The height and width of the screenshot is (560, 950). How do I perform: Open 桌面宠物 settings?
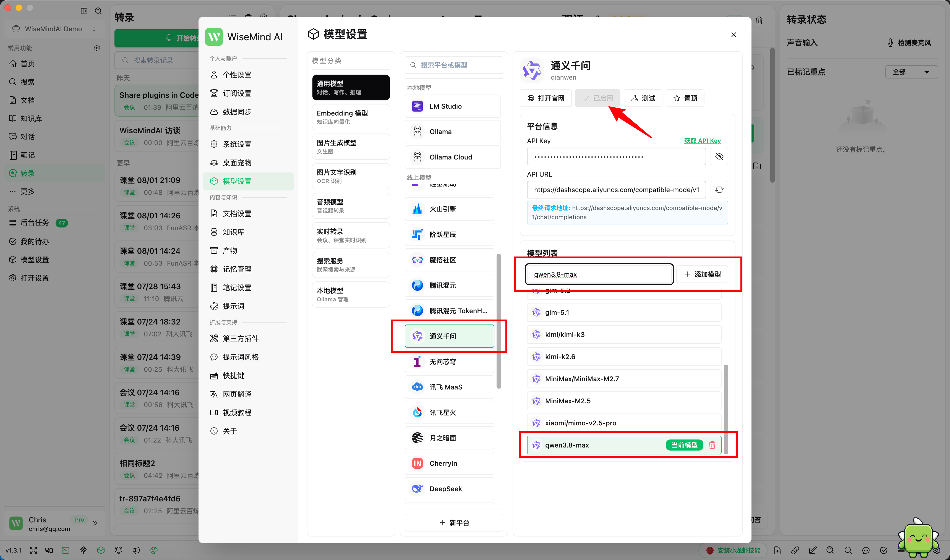(x=248, y=163)
